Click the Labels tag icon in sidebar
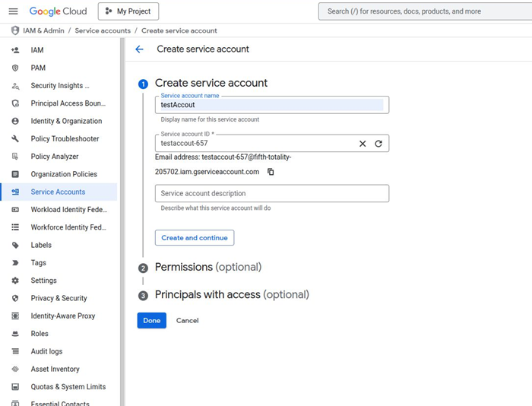532x406 pixels. coord(15,246)
